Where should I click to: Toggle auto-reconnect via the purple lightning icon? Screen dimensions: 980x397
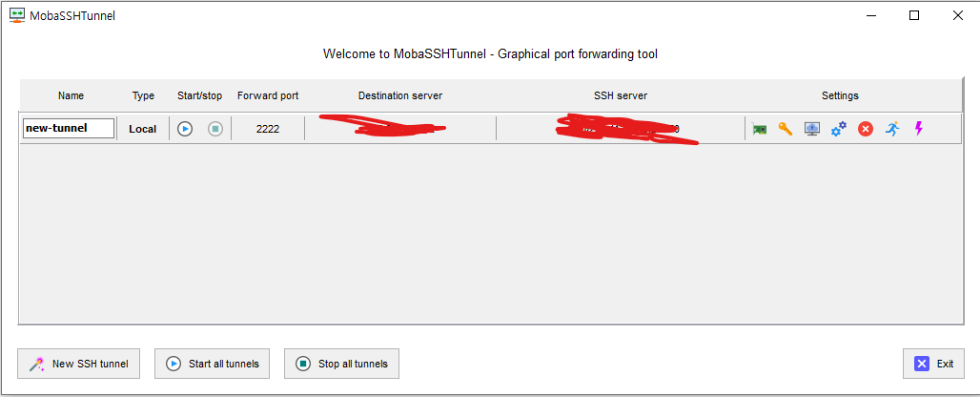(919, 129)
